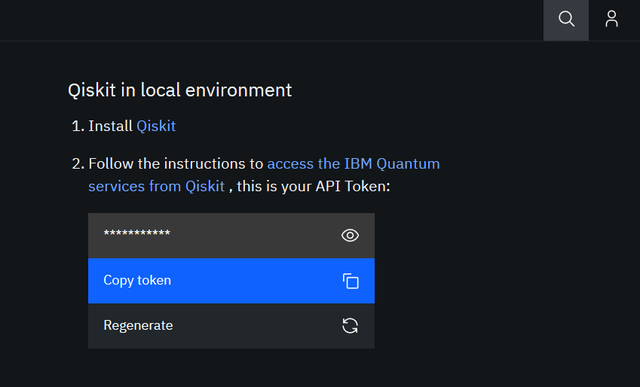Click the list number 1 marker

[x=78, y=126]
